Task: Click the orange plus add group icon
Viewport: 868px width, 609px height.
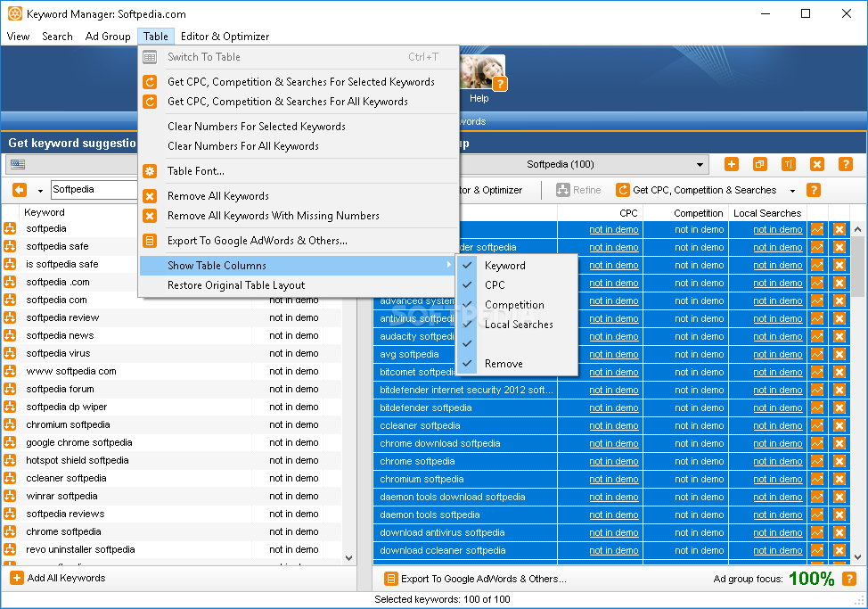Action: (x=732, y=164)
